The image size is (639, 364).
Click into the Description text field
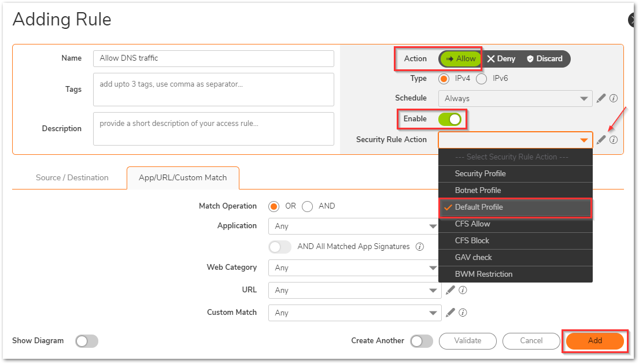213,129
